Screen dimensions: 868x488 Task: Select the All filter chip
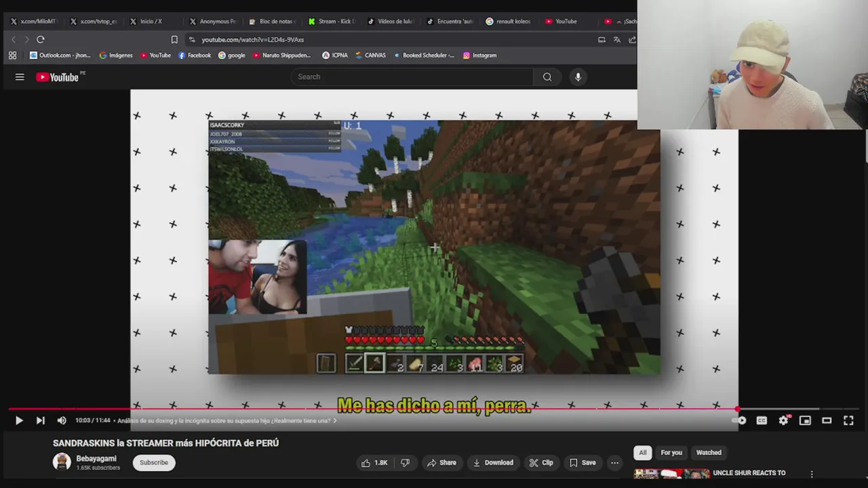[643, 453]
